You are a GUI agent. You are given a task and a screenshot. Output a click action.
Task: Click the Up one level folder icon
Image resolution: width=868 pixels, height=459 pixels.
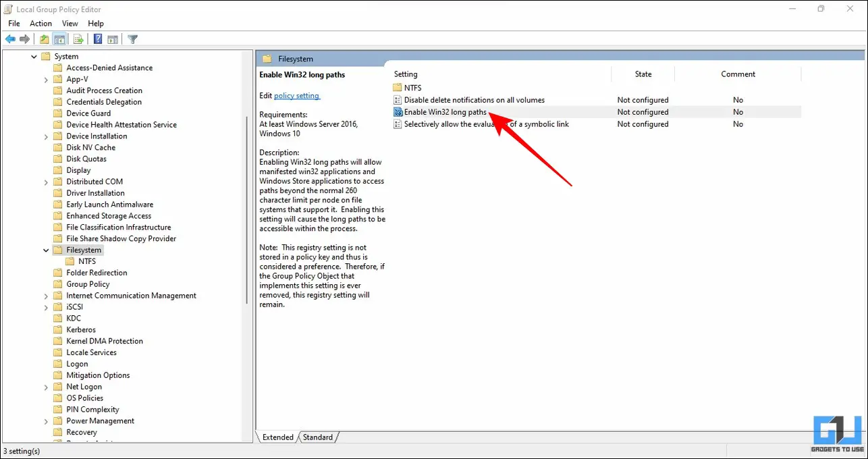click(45, 39)
